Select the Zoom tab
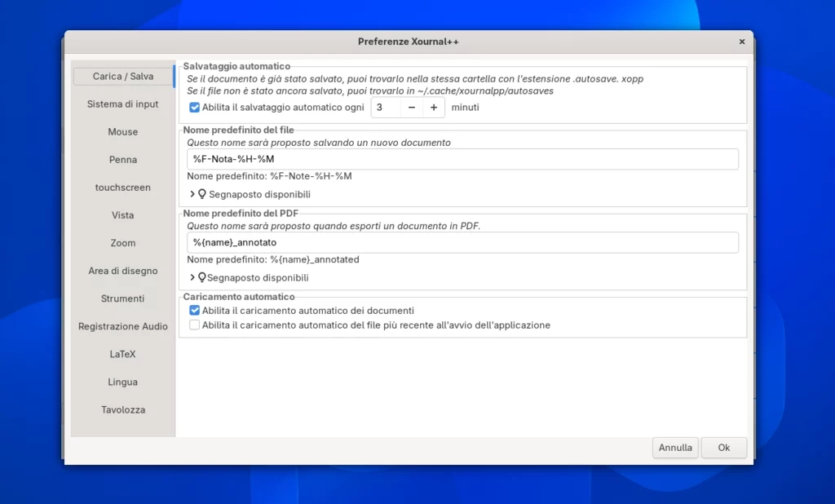 click(123, 242)
